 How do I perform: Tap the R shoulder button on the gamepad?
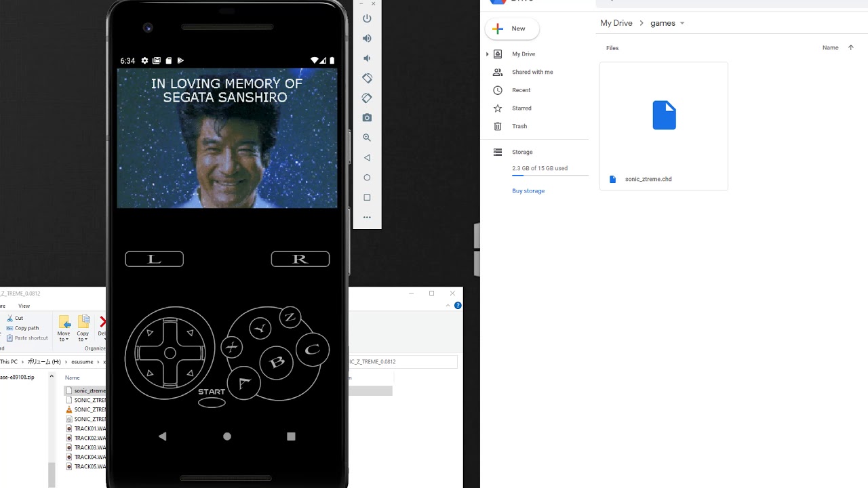(x=300, y=259)
